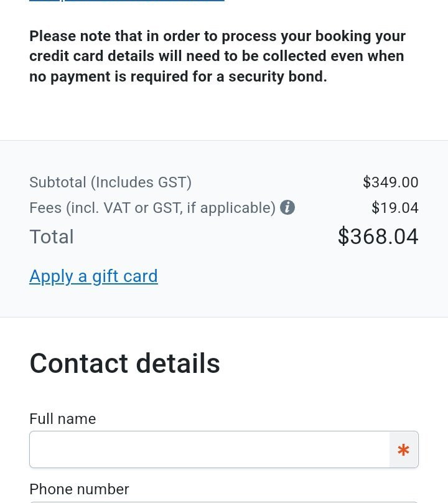Select the $368.04 total amount

coord(378,237)
